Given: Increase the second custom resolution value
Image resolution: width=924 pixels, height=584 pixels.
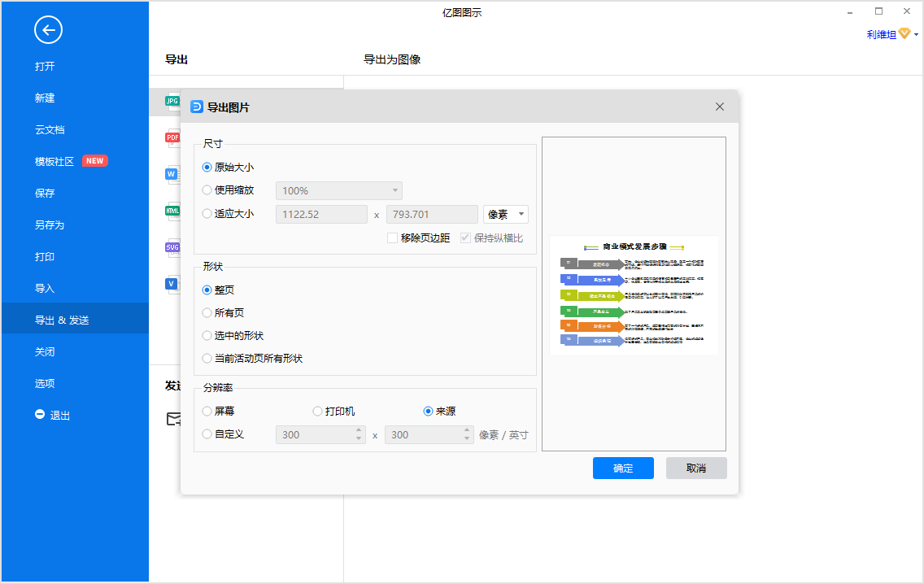Looking at the screenshot, I should (x=467, y=431).
